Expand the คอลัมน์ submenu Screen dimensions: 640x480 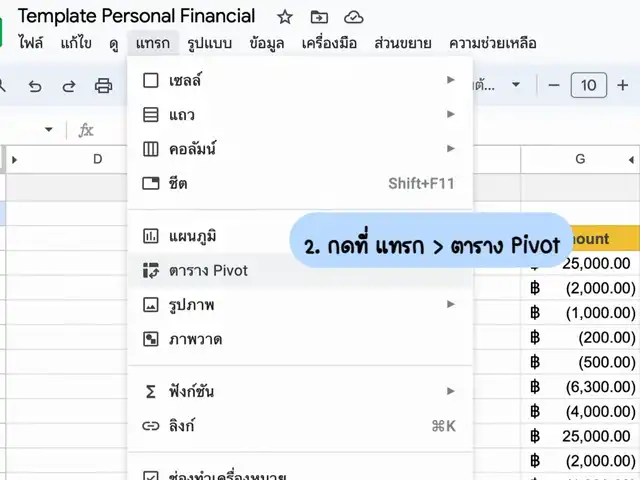pyautogui.click(x=193, y=149)
